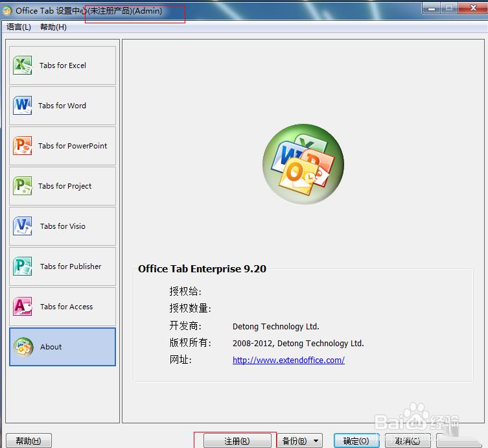
Task: Cancel with the 取消(C) button
Action: (408, 440)
